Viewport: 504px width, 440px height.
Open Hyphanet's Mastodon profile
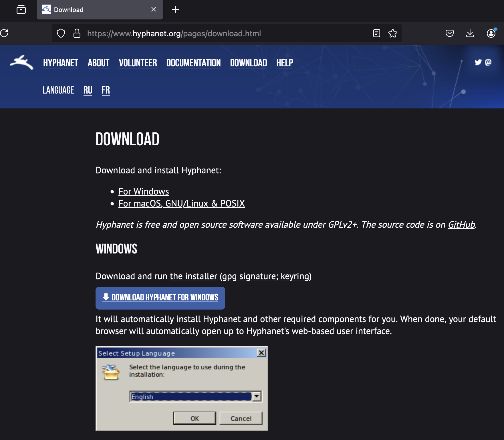click(489, 62)
